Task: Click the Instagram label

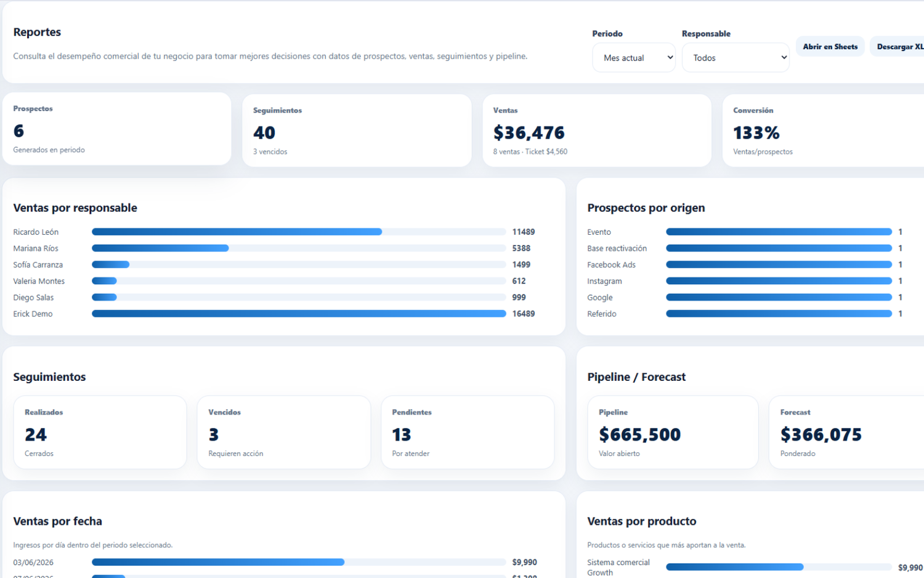Action: [x=605, y=281]
